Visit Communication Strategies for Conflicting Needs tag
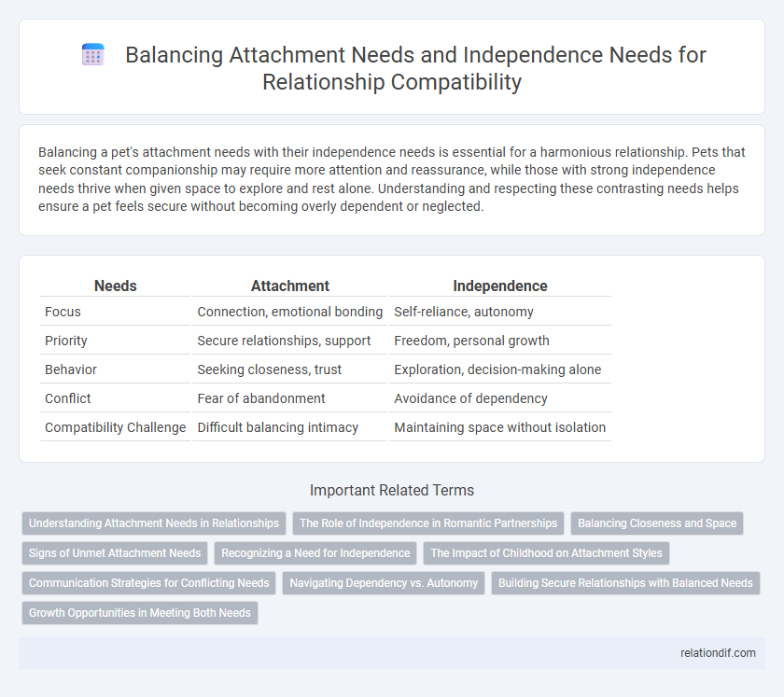This screenshot has width=784, height=697. 149,583
